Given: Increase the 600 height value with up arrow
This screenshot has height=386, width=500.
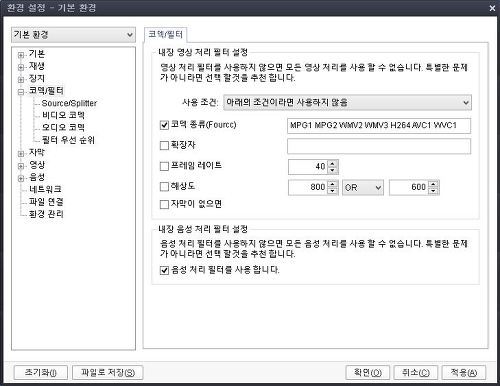Looking at the screenshot, I should tap(433, 184).
